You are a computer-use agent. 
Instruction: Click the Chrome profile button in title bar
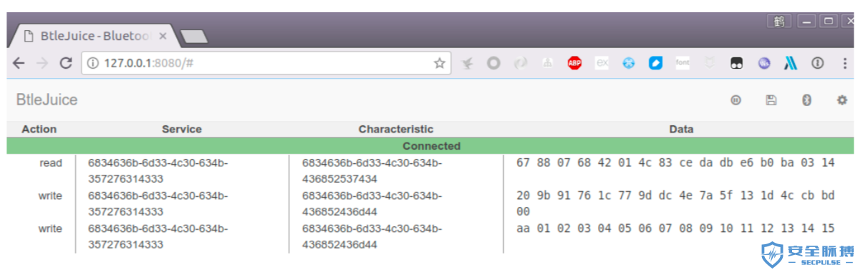[x=779, y=21]
